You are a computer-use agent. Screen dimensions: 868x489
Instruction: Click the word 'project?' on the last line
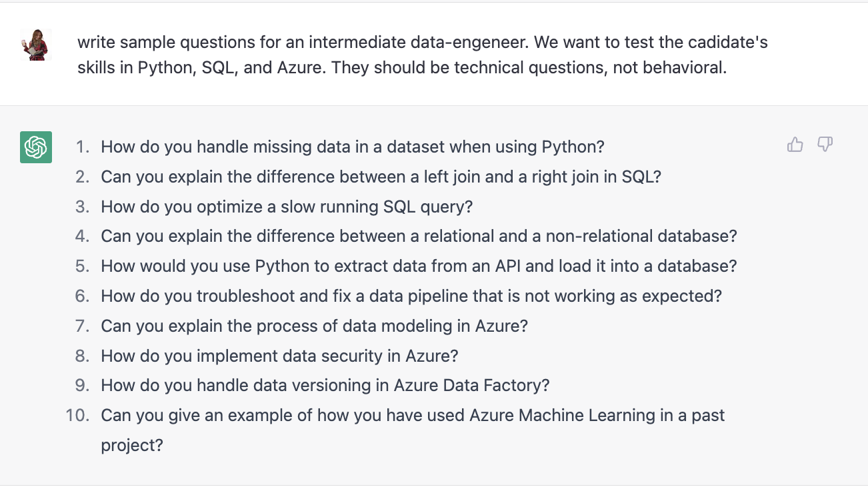pyautogui.click(x=132, y=446)
